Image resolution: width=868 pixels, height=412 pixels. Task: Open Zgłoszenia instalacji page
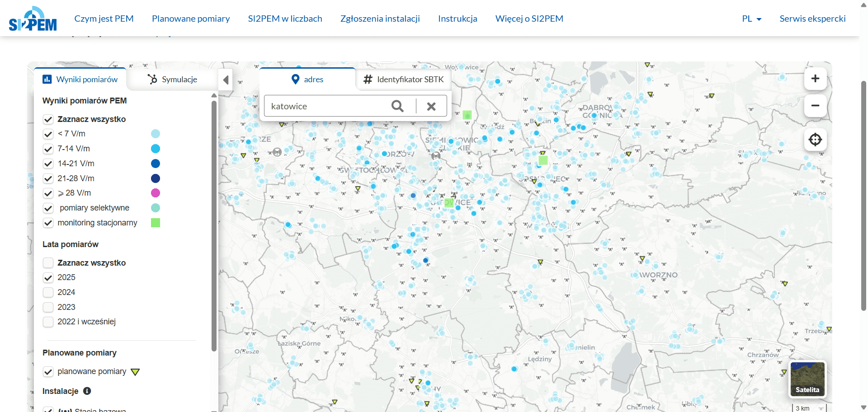(380, 19)
